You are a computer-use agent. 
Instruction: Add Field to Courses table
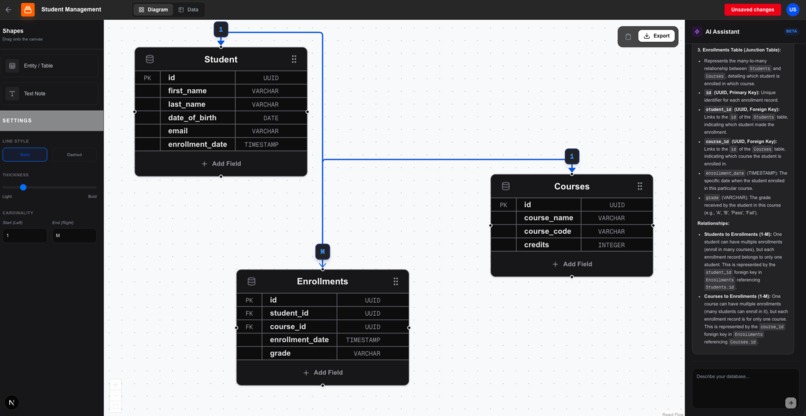pos(572,264)
